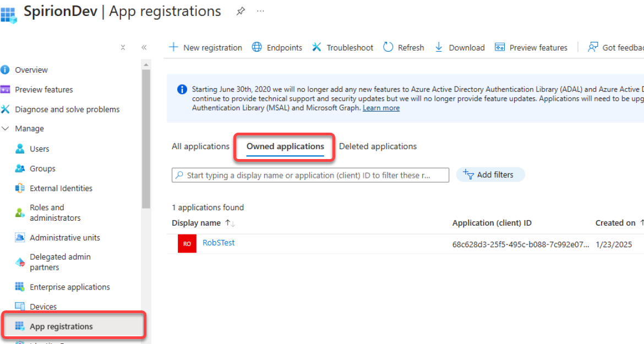Open the RobSTest application link

[219, 243]
